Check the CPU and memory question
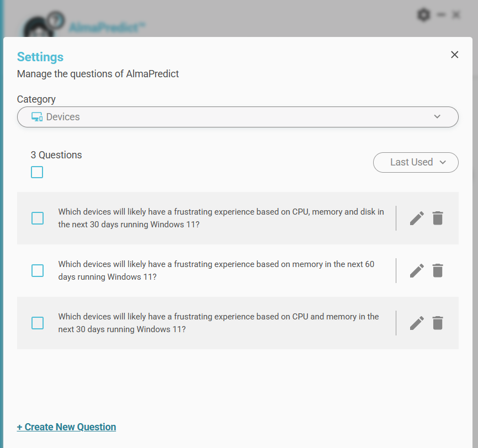 pyautogui.click(x=38, y=323)
